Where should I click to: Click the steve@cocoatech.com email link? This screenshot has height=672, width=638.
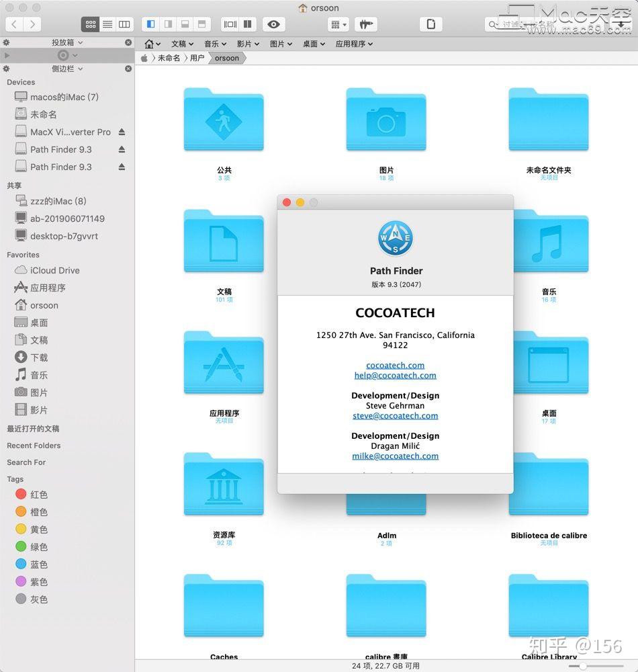pos(396,415)
